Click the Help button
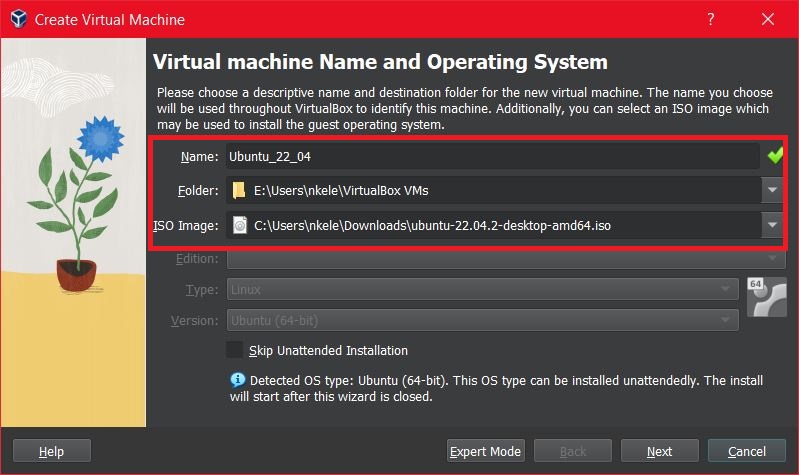 tap(51, 451)
